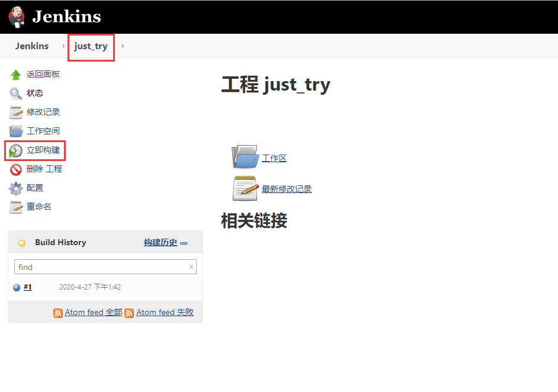
Task: Click the magnifier 状态 icon
Action: [x=15, y=94]
